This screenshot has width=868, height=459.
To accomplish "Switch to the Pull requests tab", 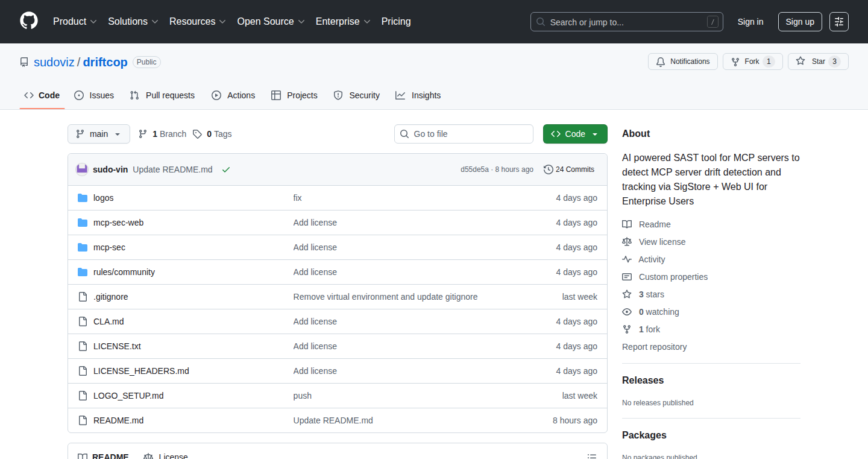I will coord(162,95).
